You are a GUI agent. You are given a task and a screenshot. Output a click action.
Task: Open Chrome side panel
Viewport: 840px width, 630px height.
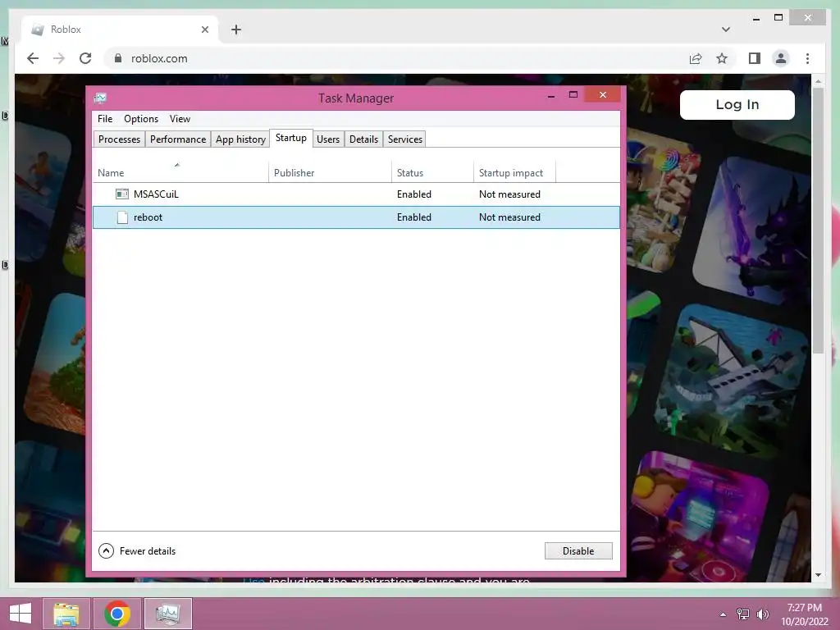coord(755,58)
